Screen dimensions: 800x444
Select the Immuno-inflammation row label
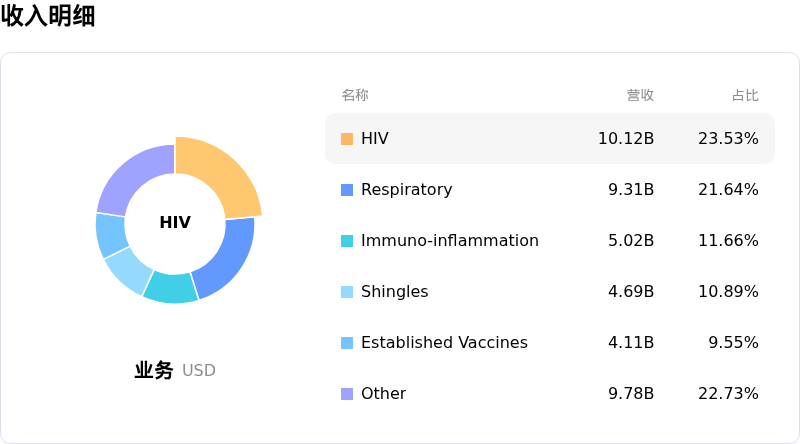[x=449, y=241]
